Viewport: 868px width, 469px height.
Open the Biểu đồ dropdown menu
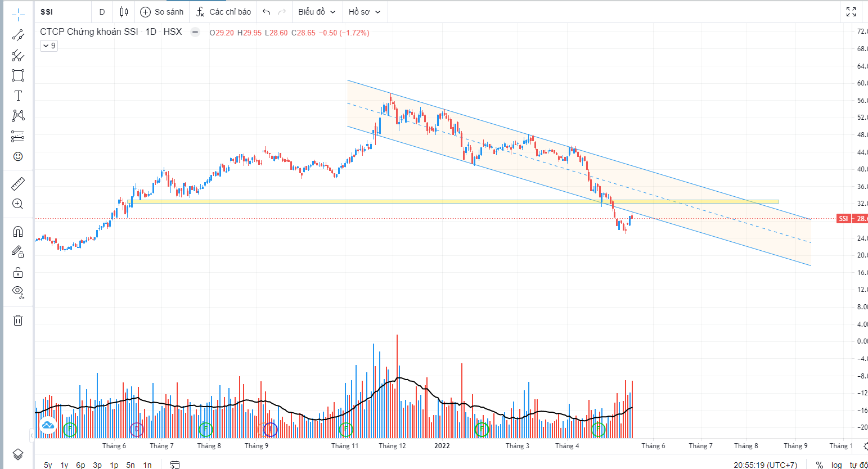click(x=317, y=12)
